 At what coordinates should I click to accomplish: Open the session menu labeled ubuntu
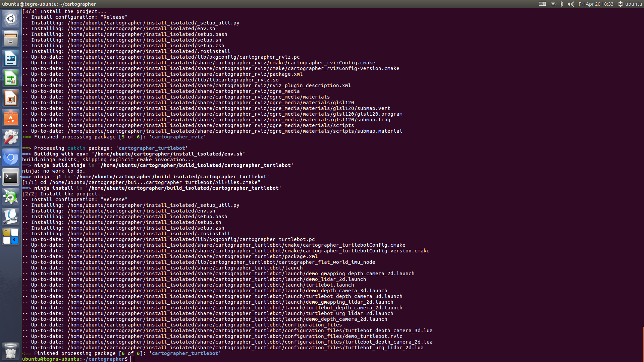pos(630,4)
